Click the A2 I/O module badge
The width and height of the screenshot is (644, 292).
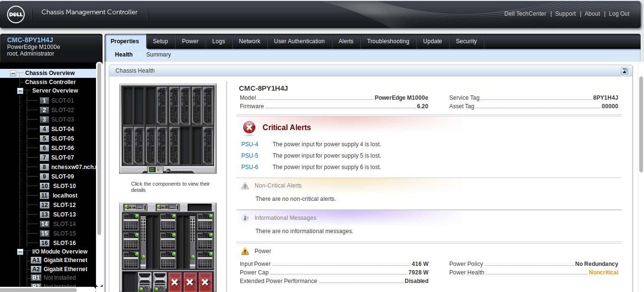click(36, 269)
